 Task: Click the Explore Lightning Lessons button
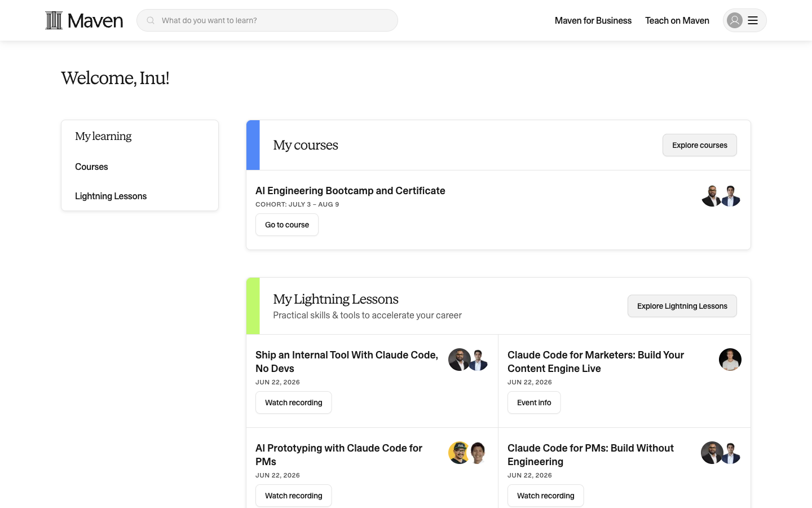[x=682, y=306]
